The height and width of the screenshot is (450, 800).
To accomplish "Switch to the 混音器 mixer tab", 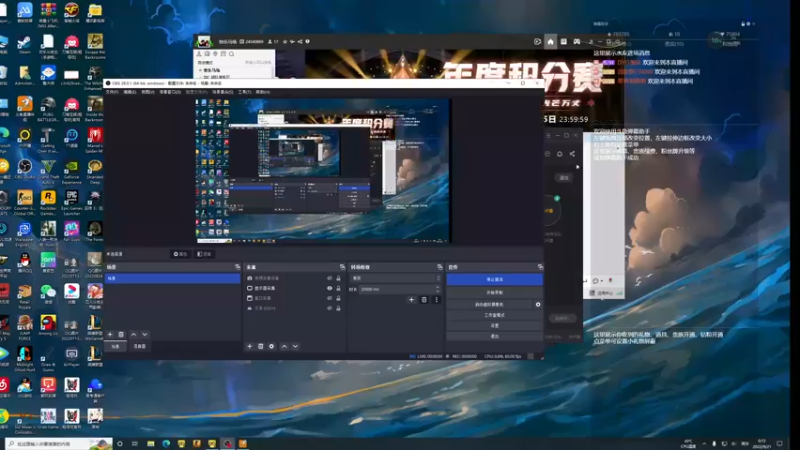I will 139,346.
